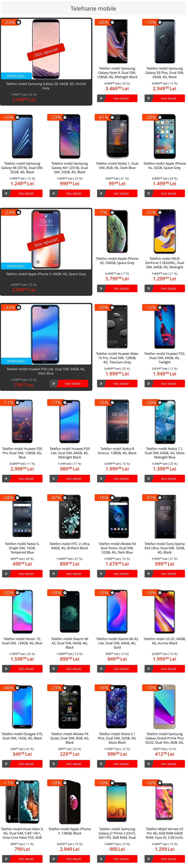Click paw badge icon on Galaxy S8 card
Screen dimensions: 188x868
[x=19, y=22]
